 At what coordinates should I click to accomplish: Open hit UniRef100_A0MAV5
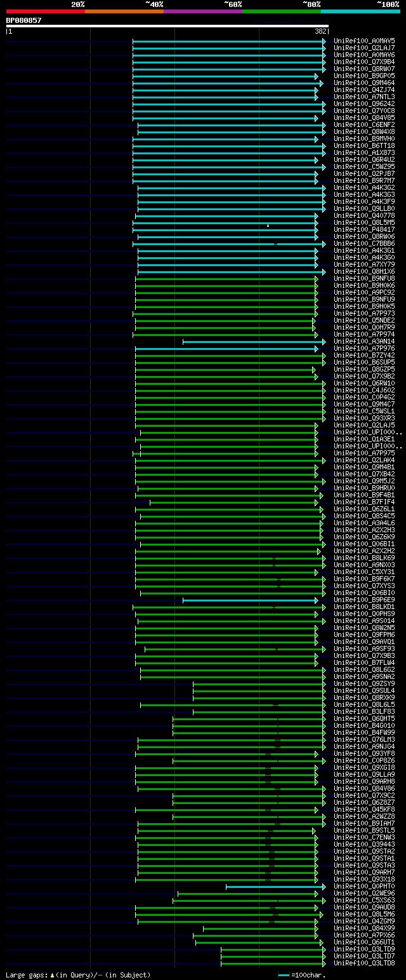pyautogui.click(x=364, y=41)
